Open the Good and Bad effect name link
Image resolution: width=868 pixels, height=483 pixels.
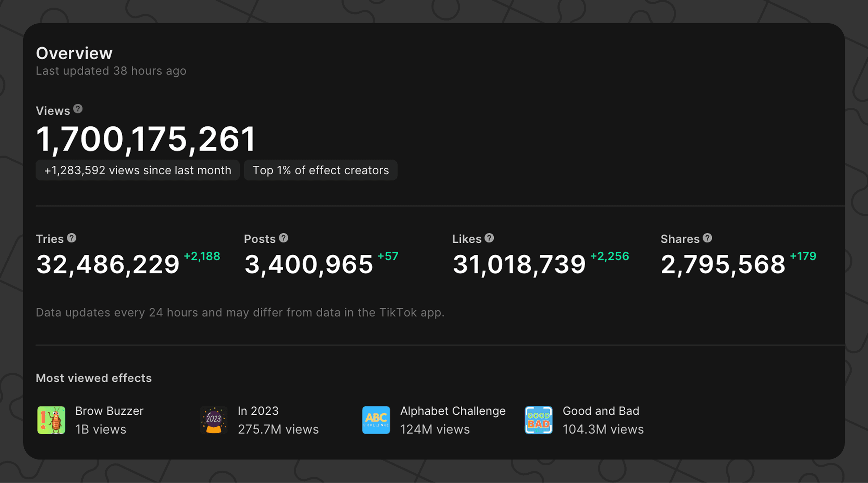point(601,411)
